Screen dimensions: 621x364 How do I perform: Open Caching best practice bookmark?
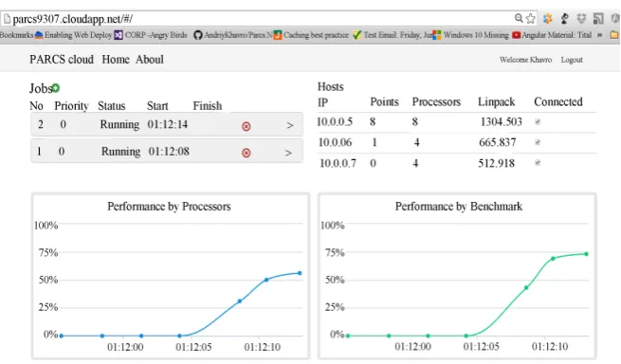(x=311, y=35)
